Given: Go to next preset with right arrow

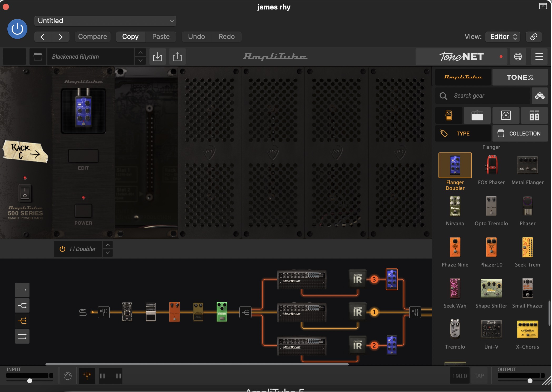Looking at the screenshot, I should [x=61, y=37].
